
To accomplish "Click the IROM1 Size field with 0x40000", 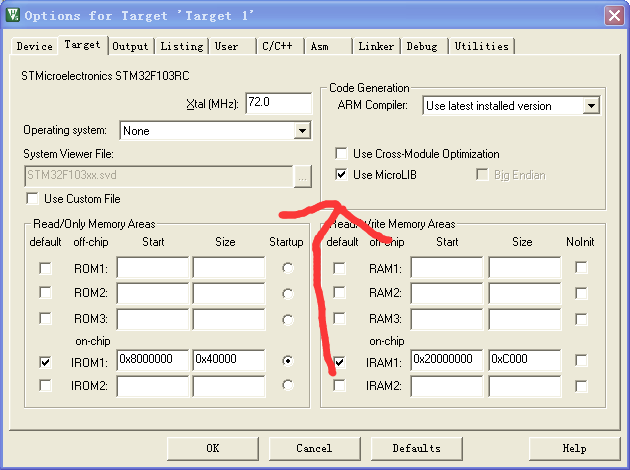I will [229, 360].
